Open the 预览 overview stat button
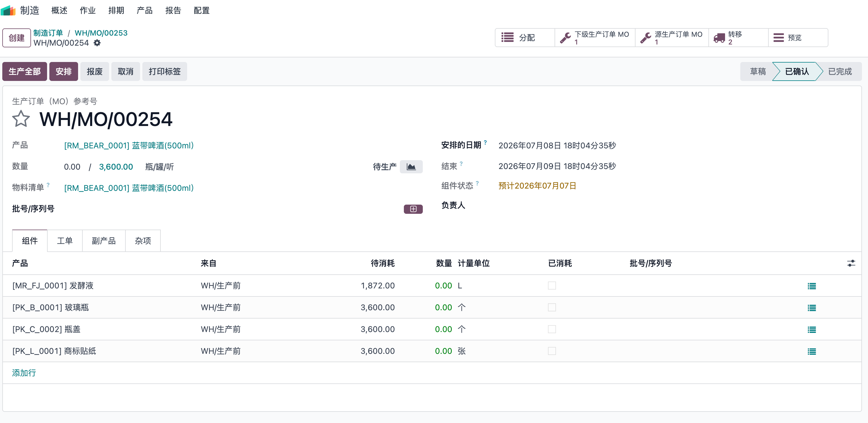 798,37
